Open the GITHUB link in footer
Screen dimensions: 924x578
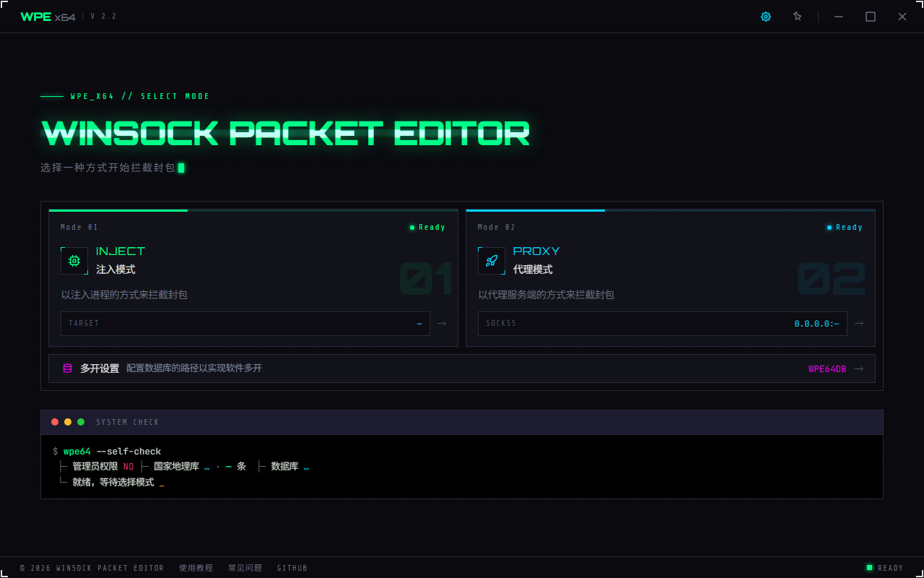pos(292,569)
